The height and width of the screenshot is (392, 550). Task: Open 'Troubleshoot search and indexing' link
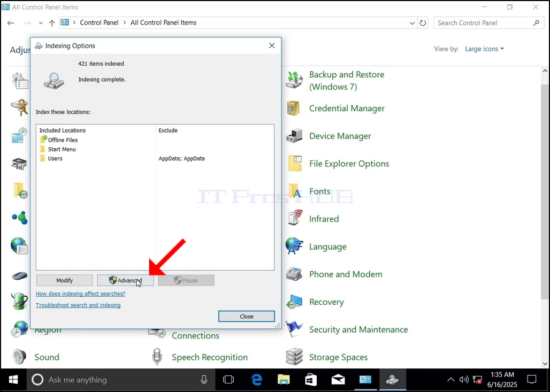tap(78, 305)
